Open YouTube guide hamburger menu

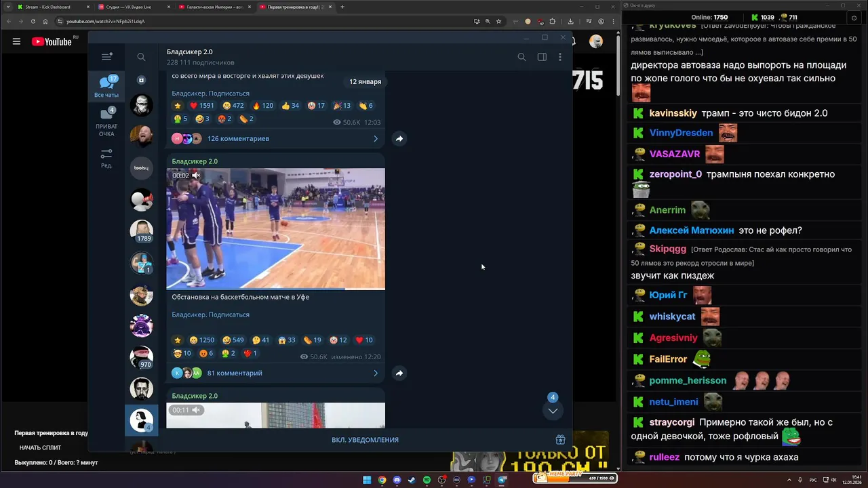pos(16,41)
